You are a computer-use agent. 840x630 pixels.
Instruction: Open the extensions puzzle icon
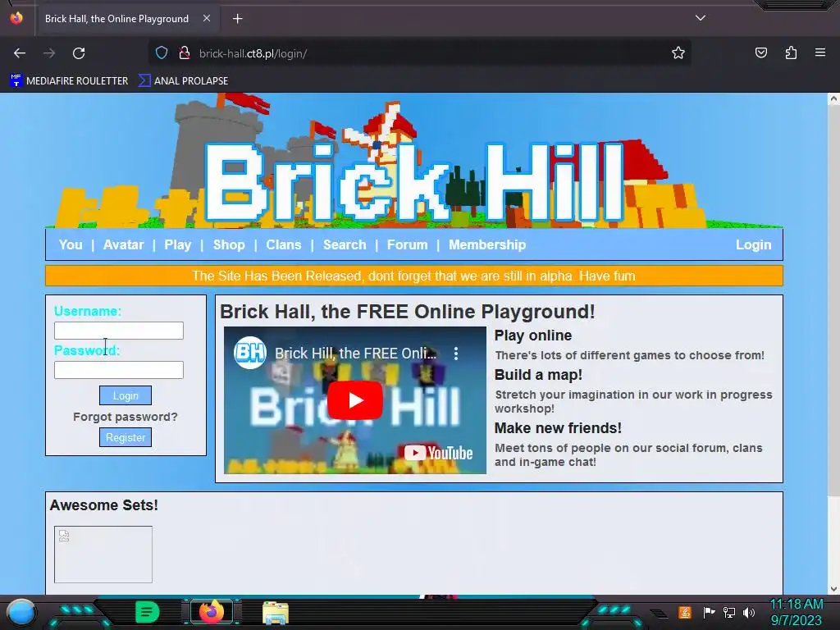click(791, 52)
